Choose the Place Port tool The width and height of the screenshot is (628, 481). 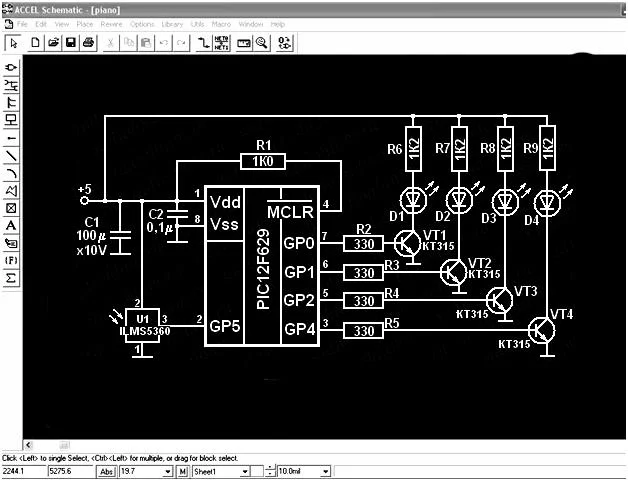coord(11,120)
